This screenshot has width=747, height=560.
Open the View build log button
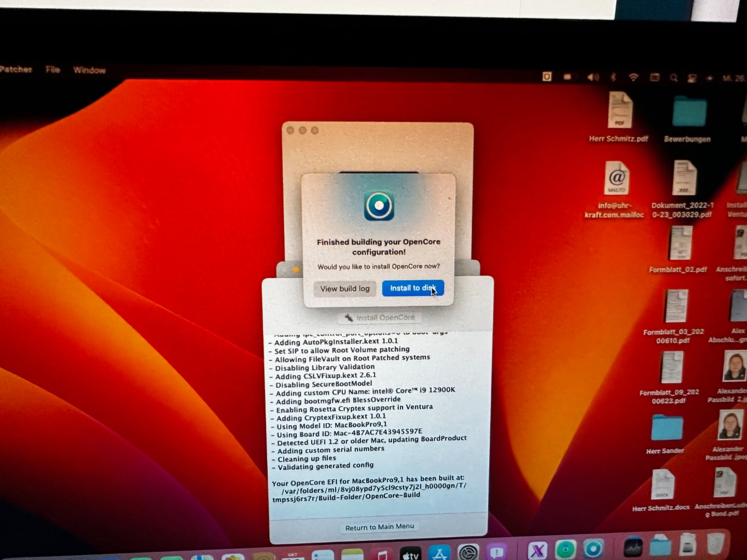coord(345,289)
